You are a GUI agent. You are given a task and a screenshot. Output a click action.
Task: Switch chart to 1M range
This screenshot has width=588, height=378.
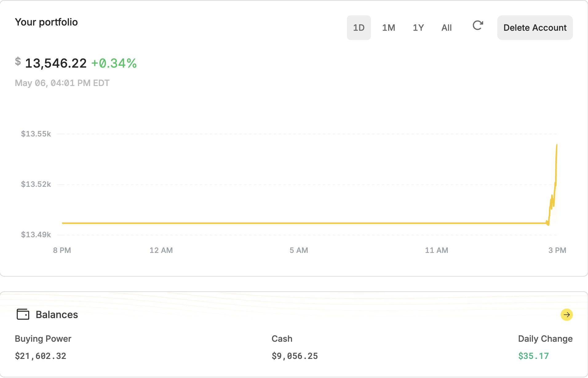pyautogui.click(x=388, y=28)
